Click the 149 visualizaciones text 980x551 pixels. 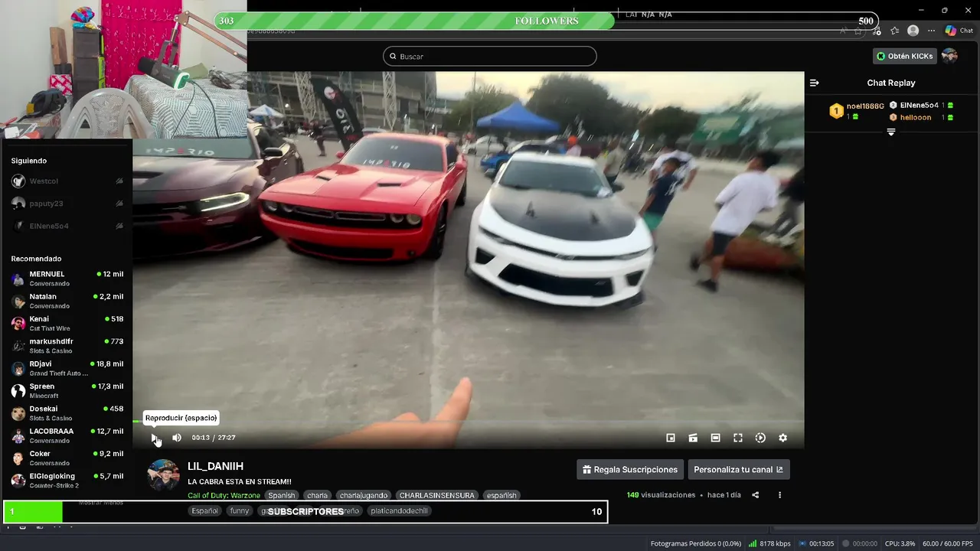(x=661, y=495)
